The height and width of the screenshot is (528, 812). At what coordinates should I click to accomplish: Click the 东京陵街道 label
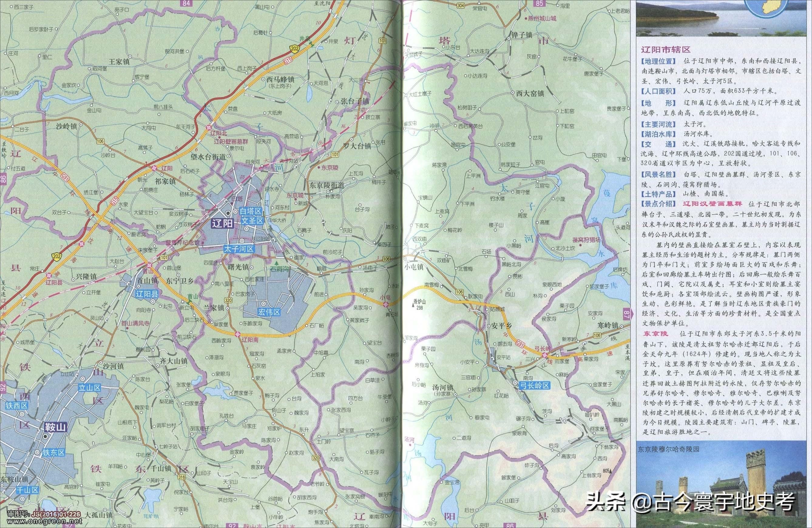pos(327,185)
